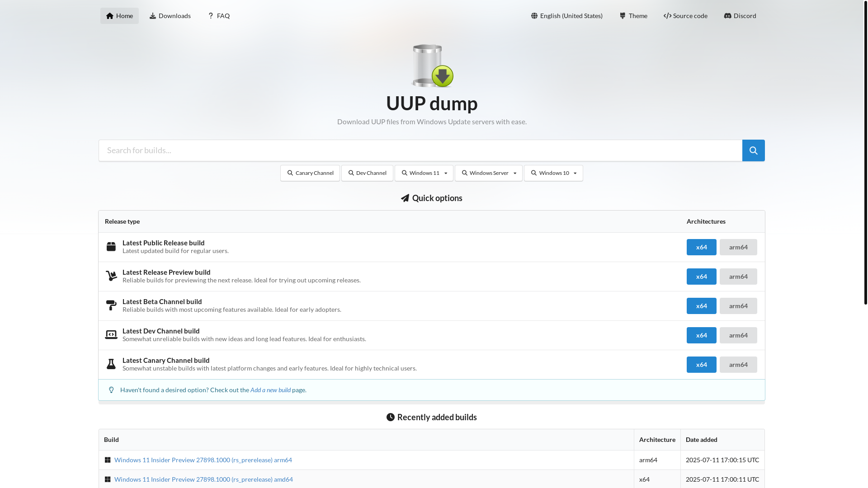868x488 pixels.
Task: Select arm64 for Latest Canary Channel build
Action: point(738,365)
